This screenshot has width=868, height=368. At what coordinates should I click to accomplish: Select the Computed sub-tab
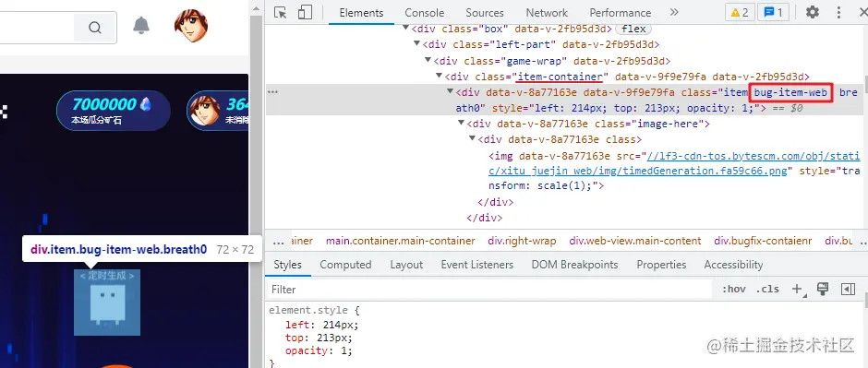[x=345, y=265]
